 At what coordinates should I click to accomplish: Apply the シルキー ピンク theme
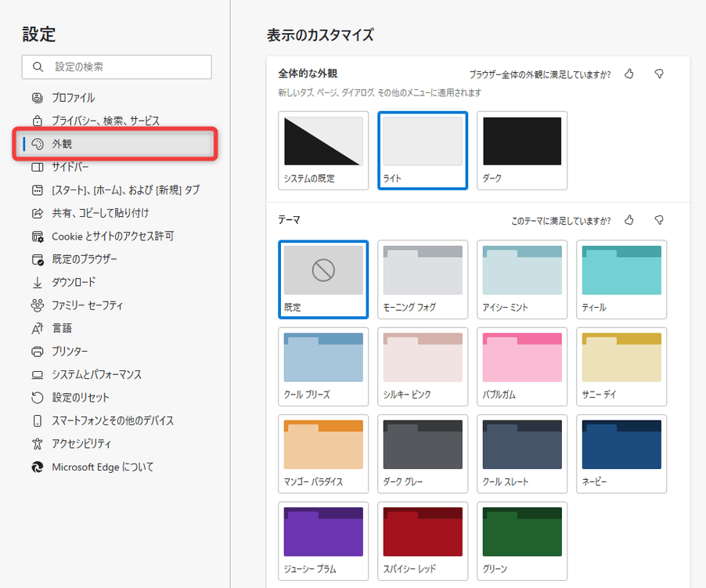click(x=423, y=366)
